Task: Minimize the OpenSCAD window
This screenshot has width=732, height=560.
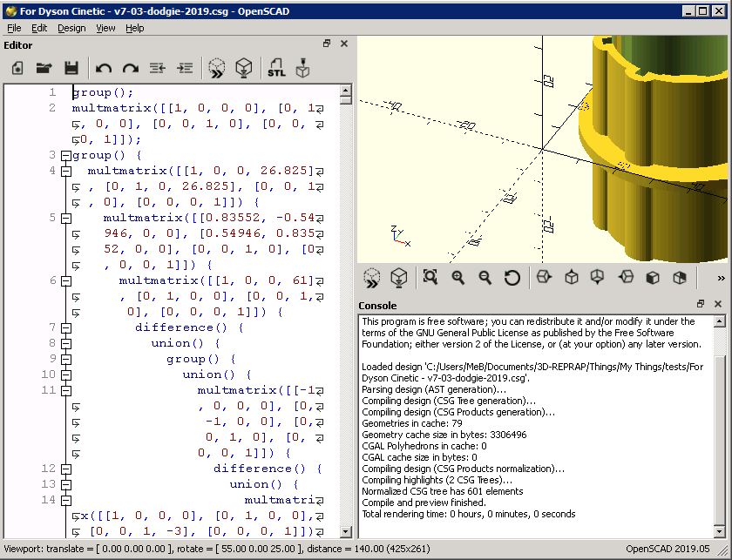Action: [x=689, y=11]
